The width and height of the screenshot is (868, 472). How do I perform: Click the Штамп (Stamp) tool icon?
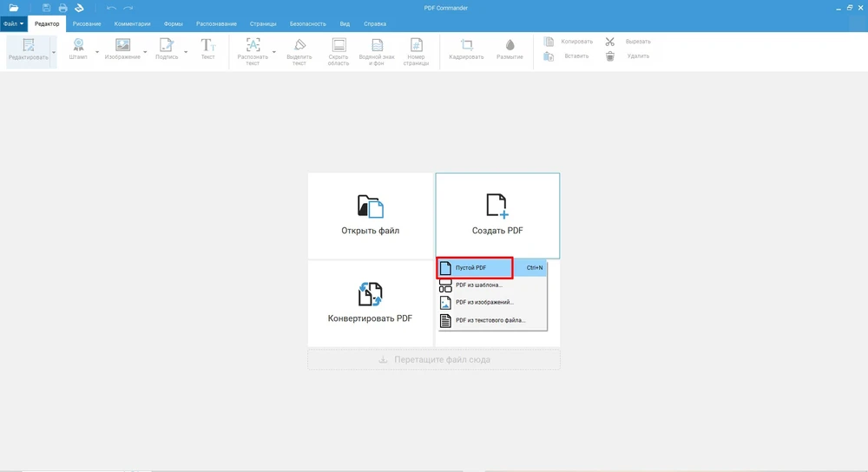[x=78, y=45]
